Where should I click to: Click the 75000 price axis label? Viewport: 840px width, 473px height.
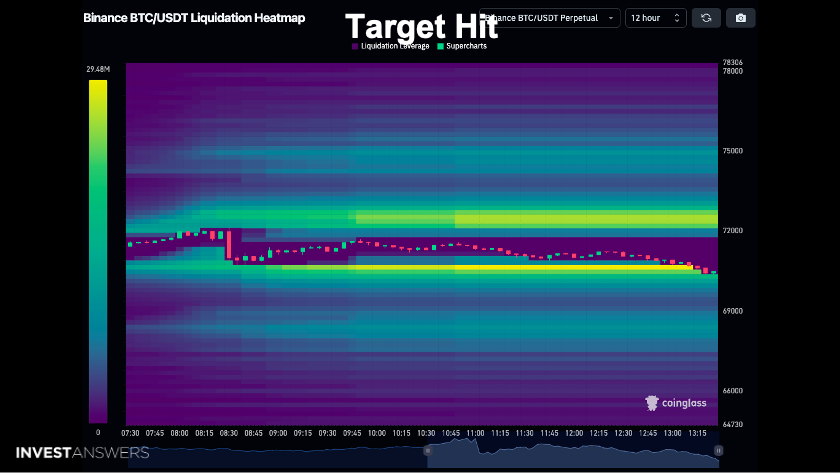point(732,151)
